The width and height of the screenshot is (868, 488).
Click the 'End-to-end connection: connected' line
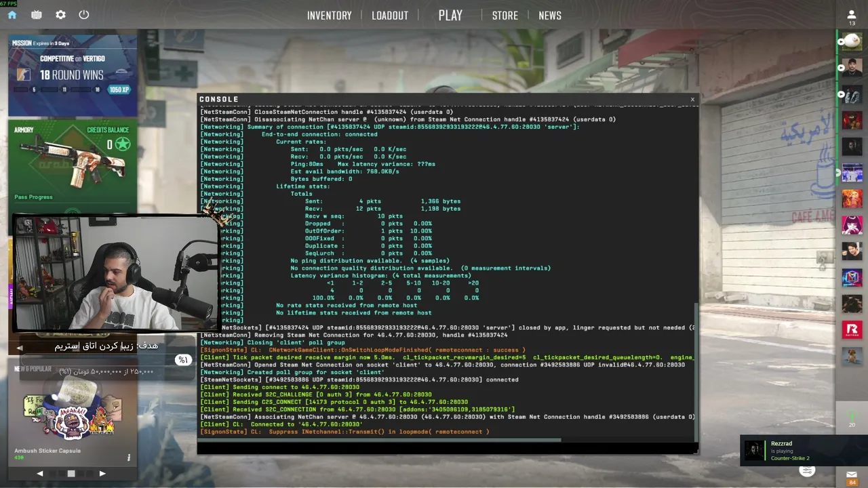[x=319, y=134]
